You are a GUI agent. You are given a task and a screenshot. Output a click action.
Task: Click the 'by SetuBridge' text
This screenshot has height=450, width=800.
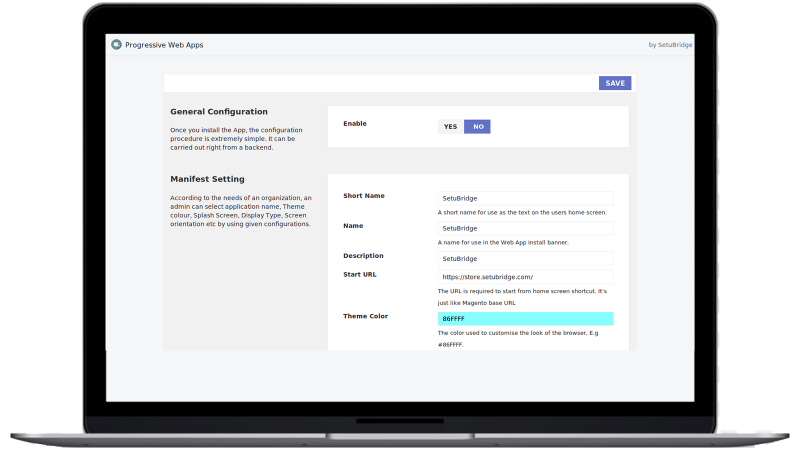point(670,45)
